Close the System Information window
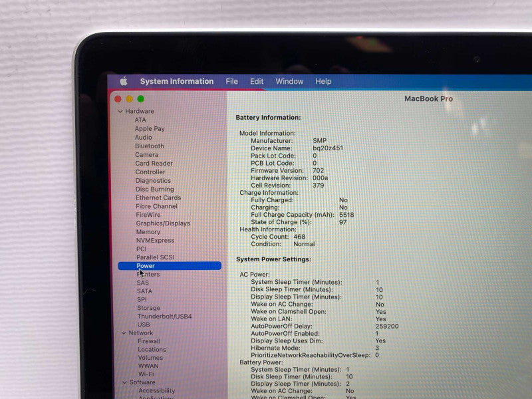Screen dimensions: 532x399 pyautogui.click(x=118, y=98)
